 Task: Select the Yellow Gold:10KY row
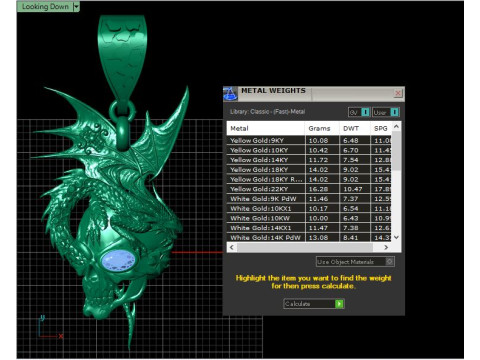[309, 150]
